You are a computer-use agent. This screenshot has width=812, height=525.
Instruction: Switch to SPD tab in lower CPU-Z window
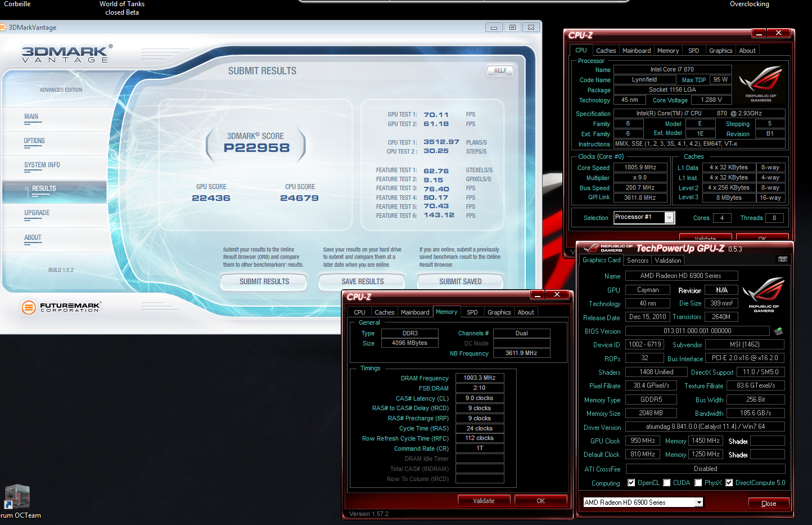point(472,312)
